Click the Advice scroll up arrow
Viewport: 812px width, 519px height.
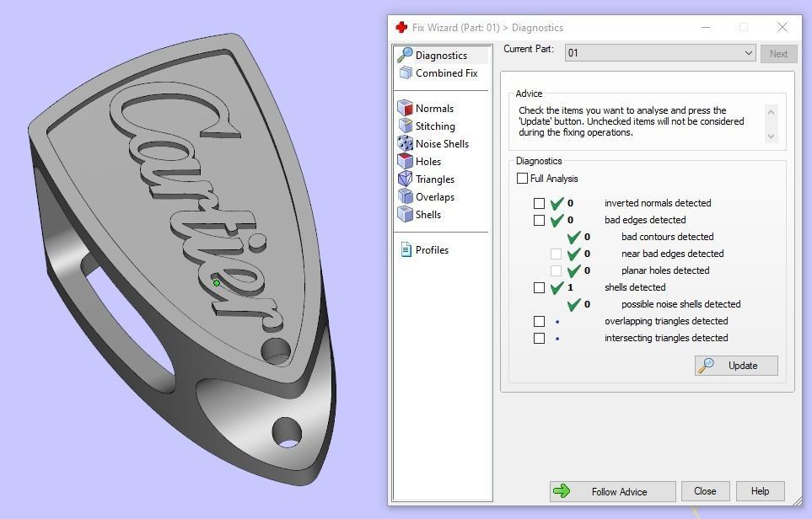(x=771, y=112)
